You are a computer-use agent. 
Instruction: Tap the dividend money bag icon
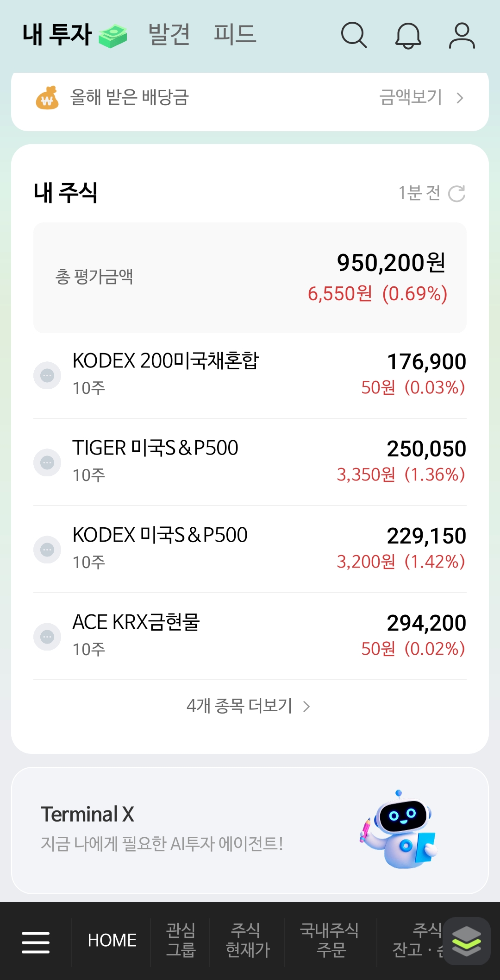[47, 98]
